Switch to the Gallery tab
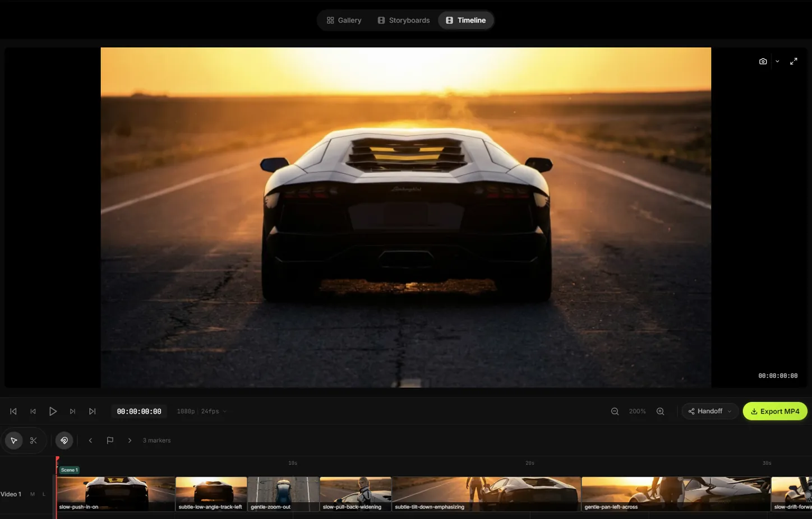Screen dimensions: 812x519 coord(343,20)
